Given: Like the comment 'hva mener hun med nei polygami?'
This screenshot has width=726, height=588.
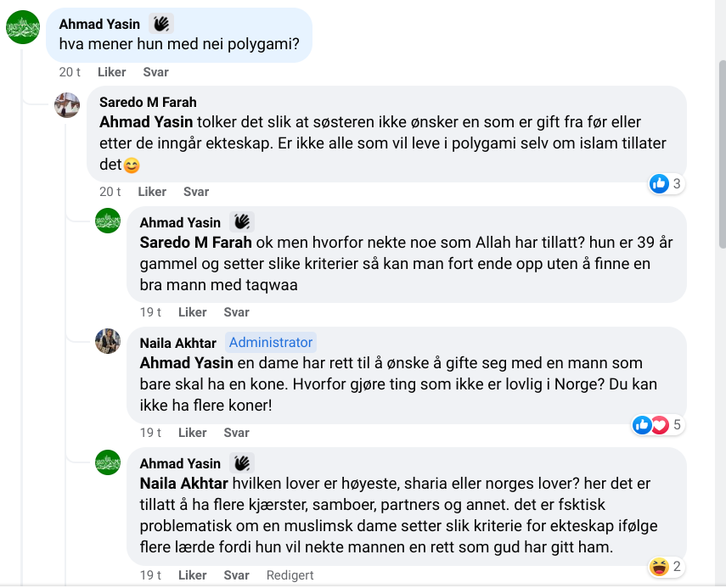Looking at the screenshot, I should (111, 72).
